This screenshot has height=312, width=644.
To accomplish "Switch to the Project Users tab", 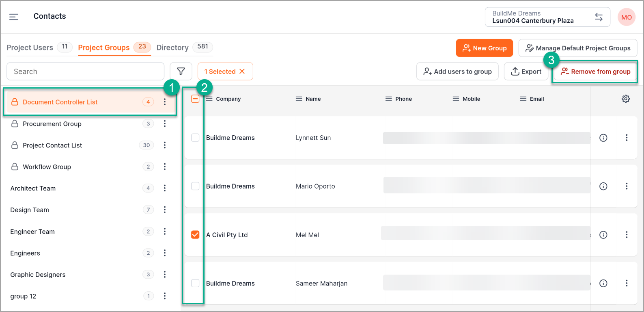I will tap(30, 48).
